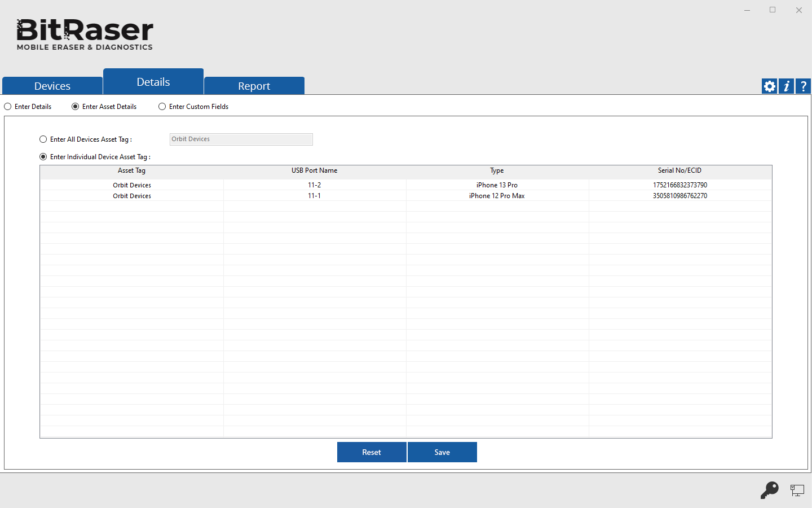The image size is (812, 508).
Task: Open the help question mark icon
Action: [x=803, y=86]
